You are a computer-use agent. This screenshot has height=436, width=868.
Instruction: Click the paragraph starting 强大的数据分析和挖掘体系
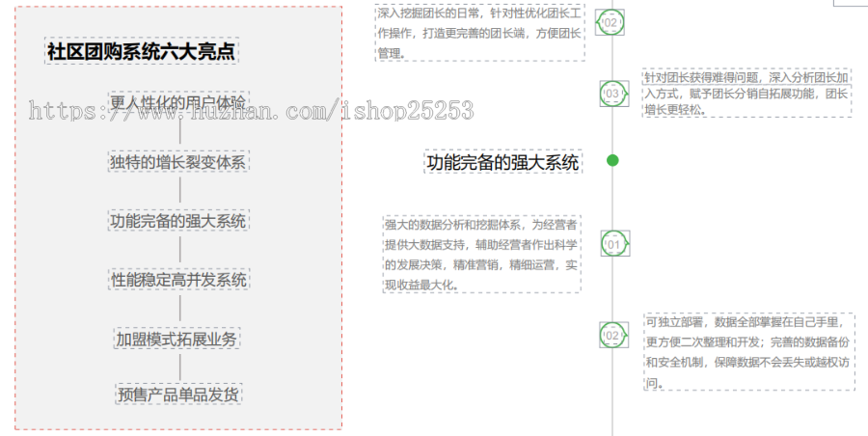[x=481, y=255]
